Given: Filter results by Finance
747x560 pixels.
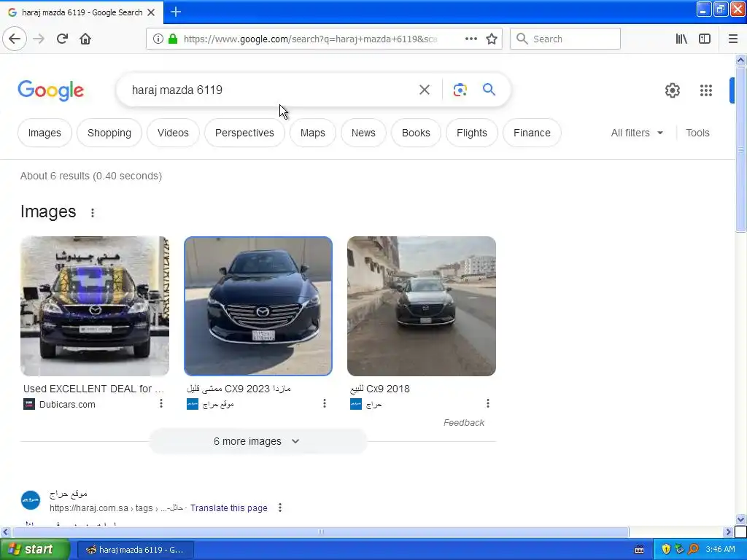Looking at the screenshot, I should click(x=532, y=133).
